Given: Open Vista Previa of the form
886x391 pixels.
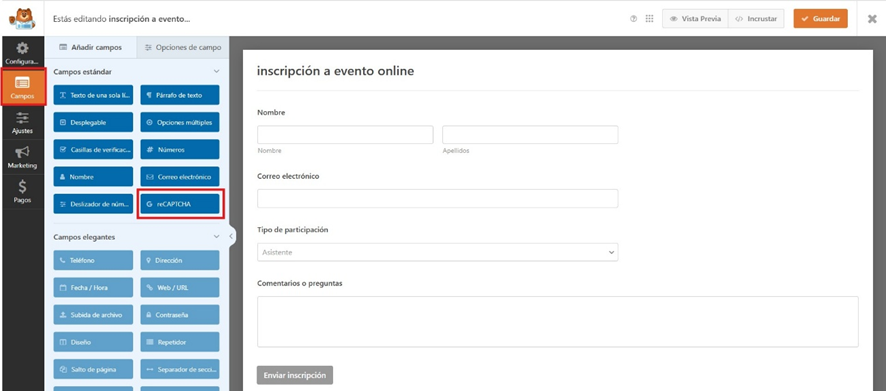Looking at the screenshot, I should [x=695, y=19].
